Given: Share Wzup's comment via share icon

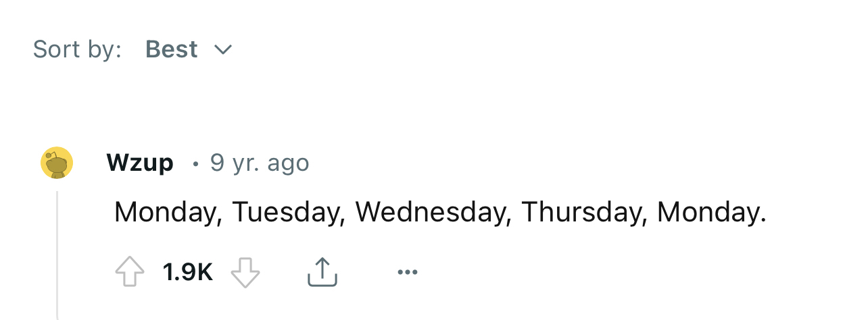Looking at the screenshot, I should [x=322, y=272].
